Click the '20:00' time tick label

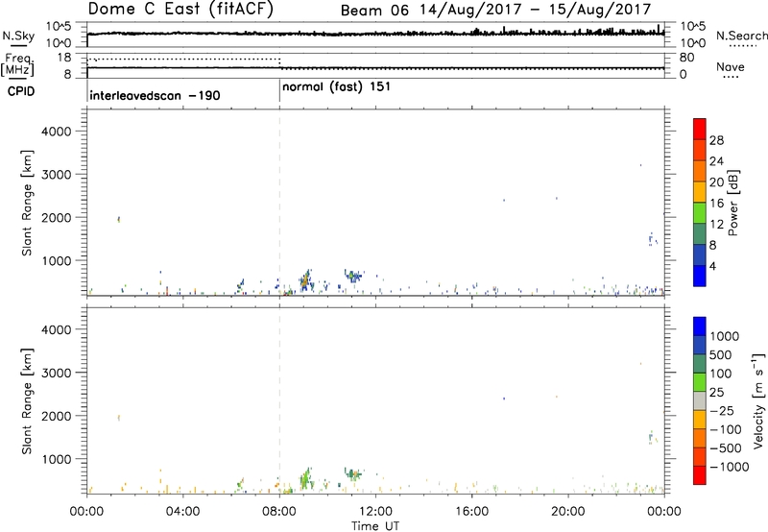[x=568, y=512]
